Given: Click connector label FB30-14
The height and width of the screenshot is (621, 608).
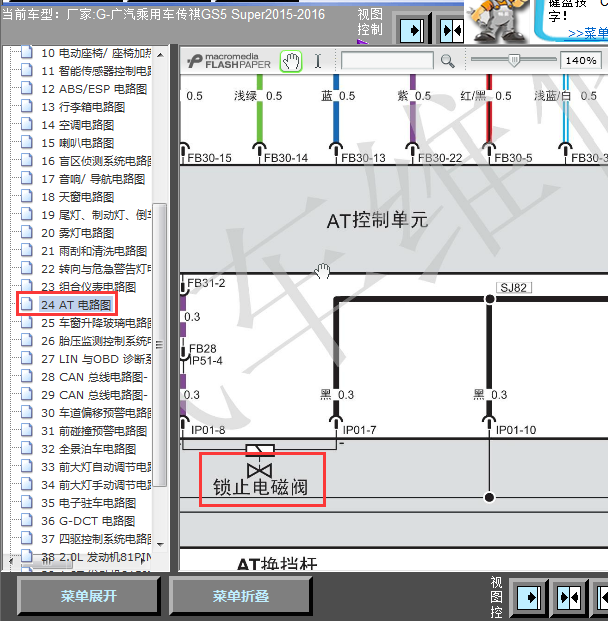Looking at the screenshot, I should click(286, 158).
